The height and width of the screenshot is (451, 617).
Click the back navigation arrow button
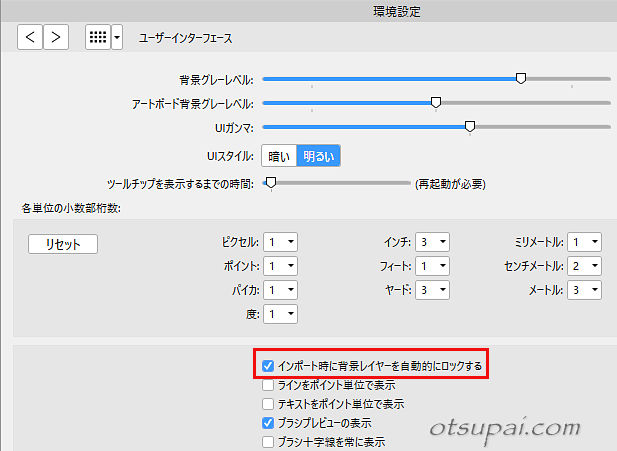30,38
